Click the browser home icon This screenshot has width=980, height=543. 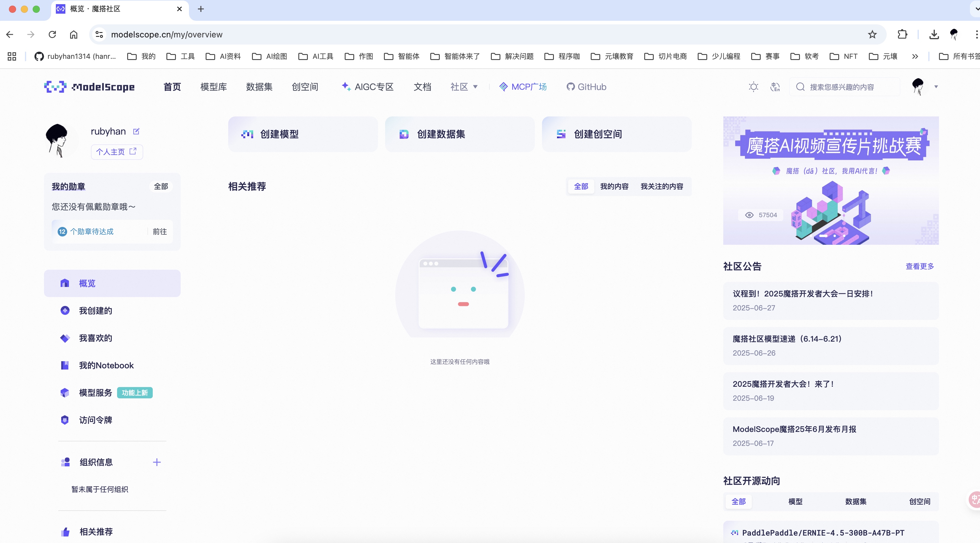coord(73,34)
